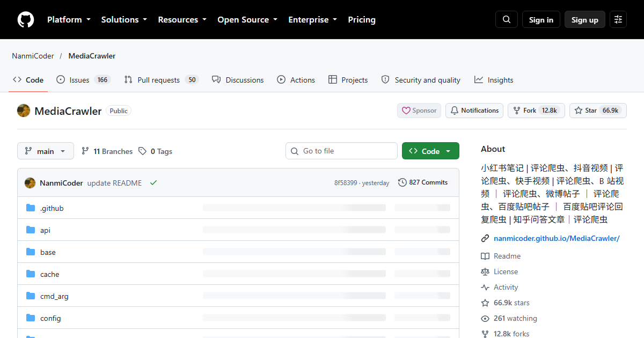
Task: Switch to the Actions tab
Action: (296, 80)
